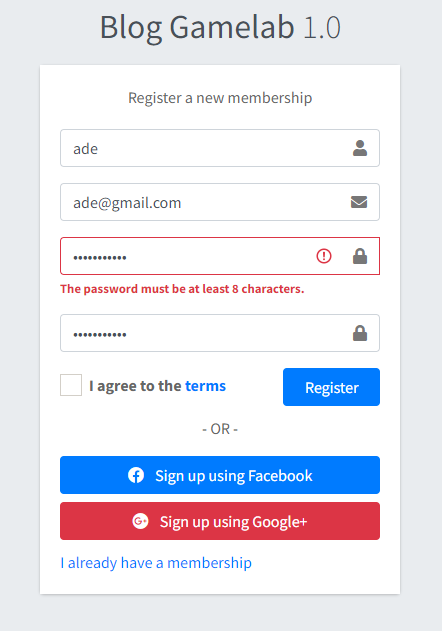Open the terms link
The image size is (442, 631).
[205, 386]
